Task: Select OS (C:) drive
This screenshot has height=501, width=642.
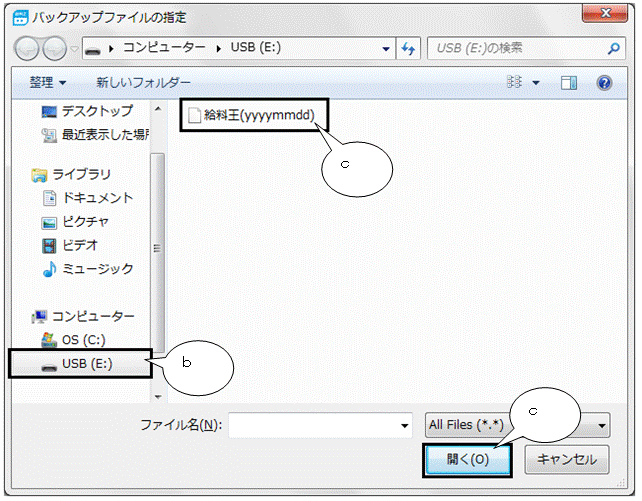Action: 74,340
